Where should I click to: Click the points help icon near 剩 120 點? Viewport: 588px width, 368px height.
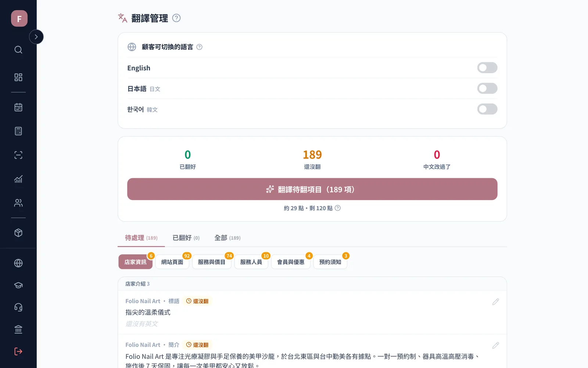(x=338, y=208)
